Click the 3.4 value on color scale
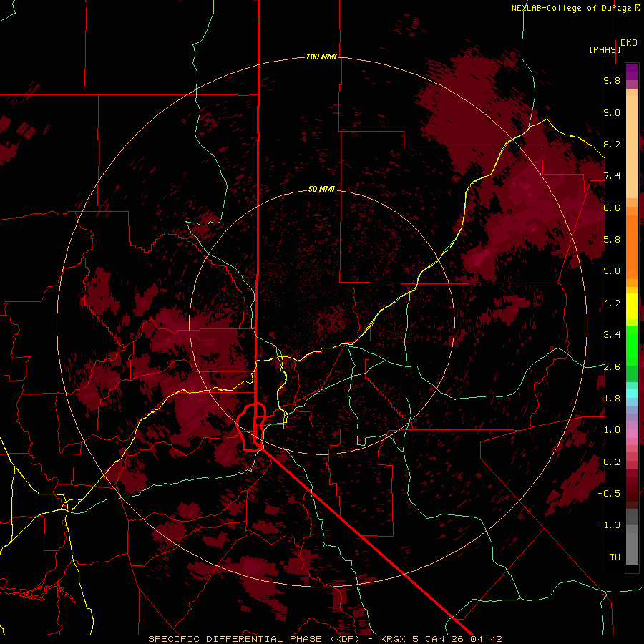Viewport: 644px width, 644px height. [x=612, y=335]
